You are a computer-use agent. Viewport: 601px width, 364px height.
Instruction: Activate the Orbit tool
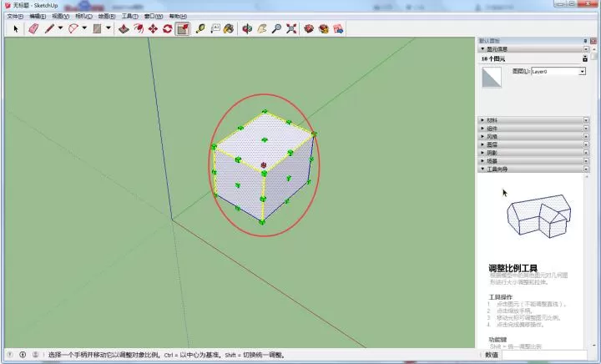point(247,28)
